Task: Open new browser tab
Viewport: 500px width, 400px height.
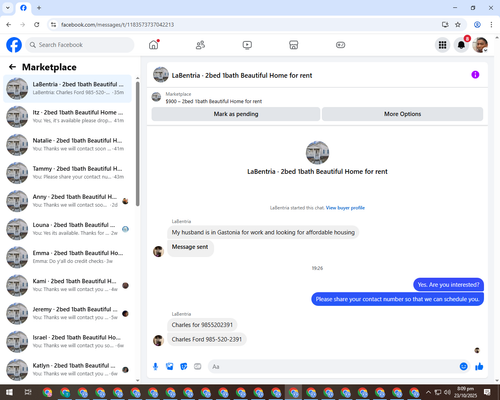Action: (x=39, y=8)
